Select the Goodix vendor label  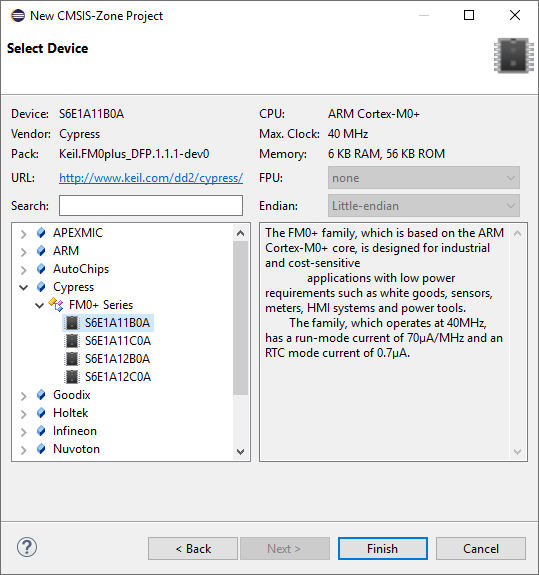point(72,395)
